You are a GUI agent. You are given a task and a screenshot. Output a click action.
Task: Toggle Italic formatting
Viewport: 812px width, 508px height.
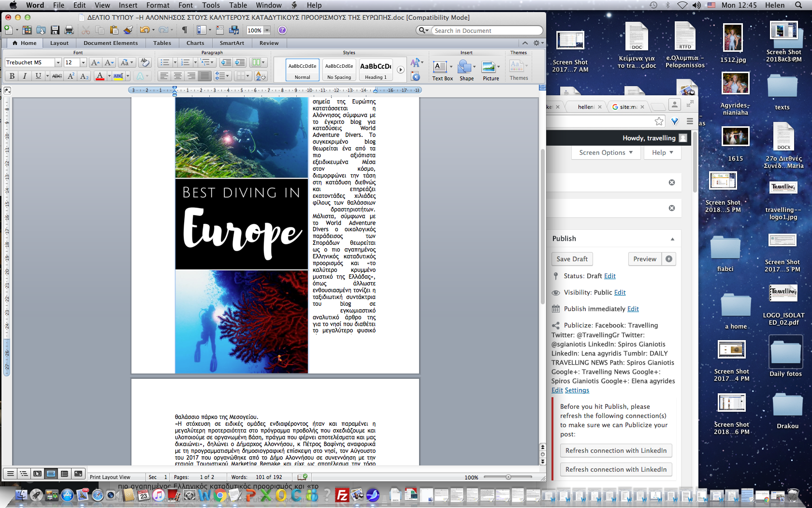(x=25, y=76)
